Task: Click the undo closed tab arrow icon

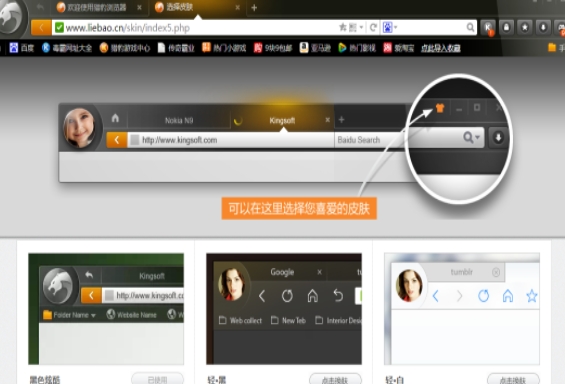Action: point(40,7)
